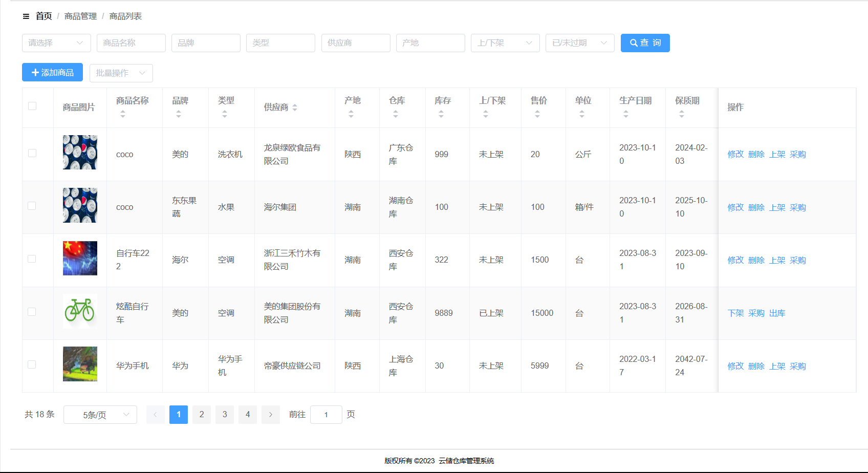The image size is (868, 473).
Task: Click the 共 18 条 total count
Action: (39, 415)
